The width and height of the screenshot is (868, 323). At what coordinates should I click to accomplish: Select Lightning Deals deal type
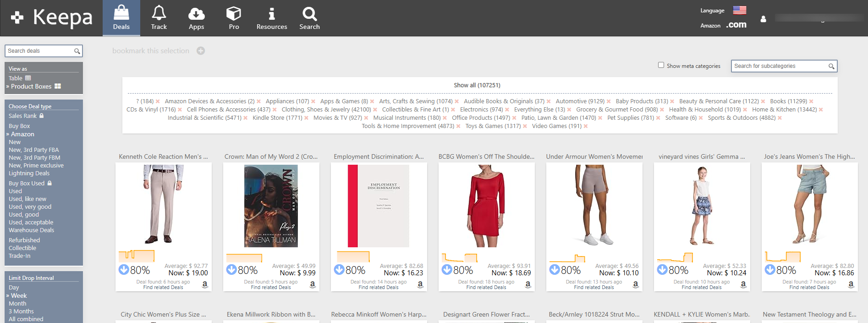click(x=29, y=173)
